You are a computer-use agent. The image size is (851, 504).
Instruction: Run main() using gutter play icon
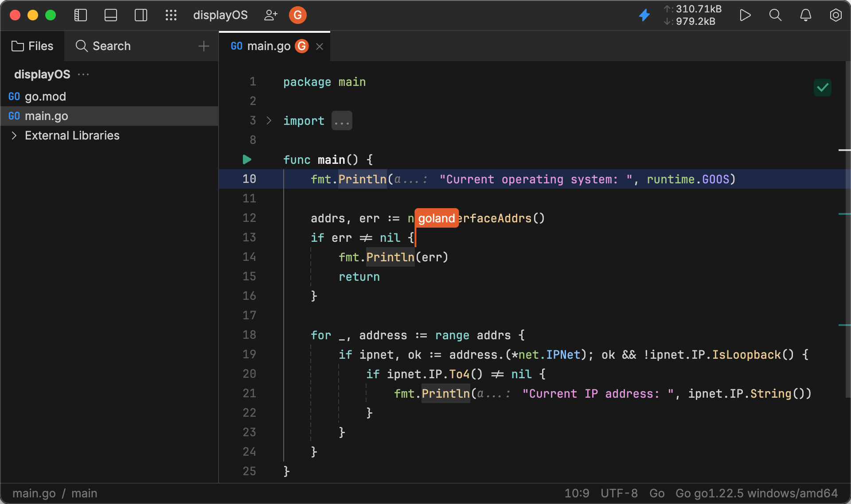(246, 160)
